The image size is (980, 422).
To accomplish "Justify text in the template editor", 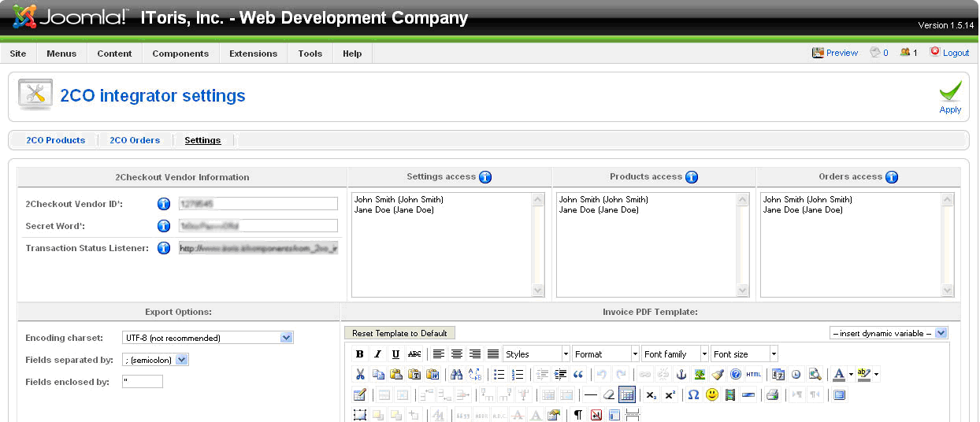I will coord(493,354).
